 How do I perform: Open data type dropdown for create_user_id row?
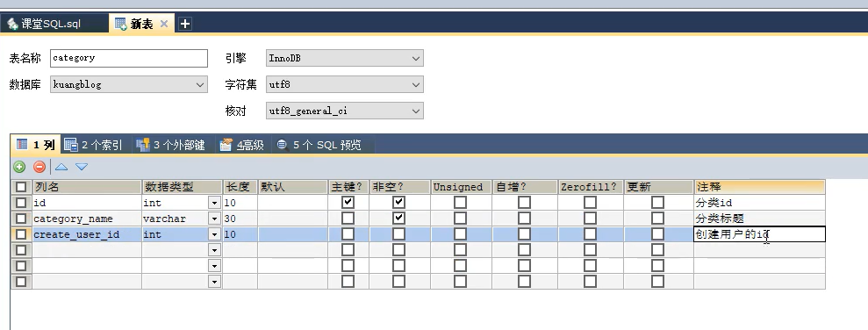215,234
